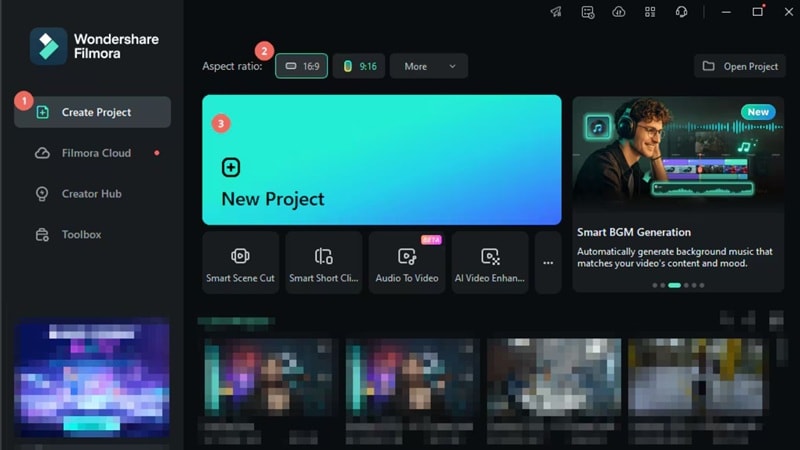Screen dimensions: 800x450
Task: Jump to the last carousel dot
Action: point(702,285)
